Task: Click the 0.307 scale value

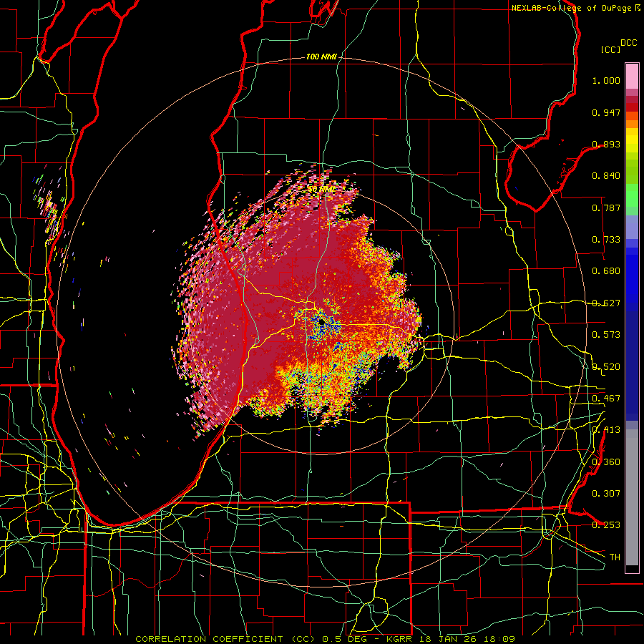Action: [606, 494]
